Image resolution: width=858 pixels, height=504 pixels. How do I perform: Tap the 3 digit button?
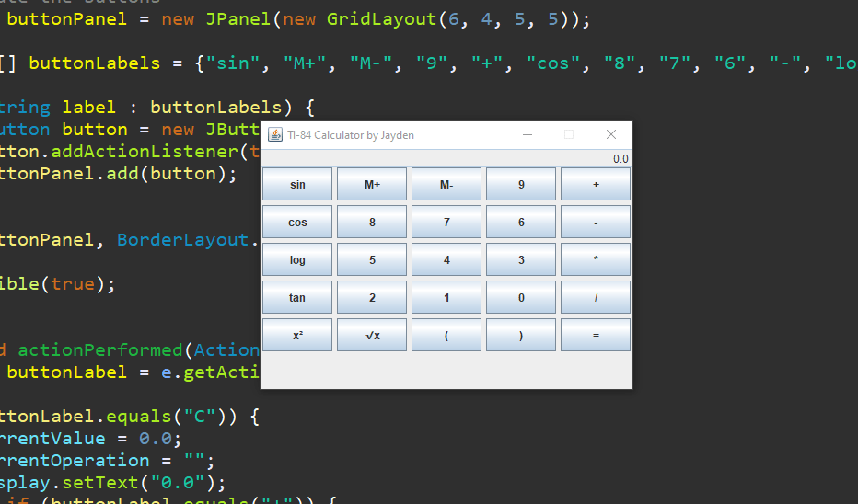point(521,259)
